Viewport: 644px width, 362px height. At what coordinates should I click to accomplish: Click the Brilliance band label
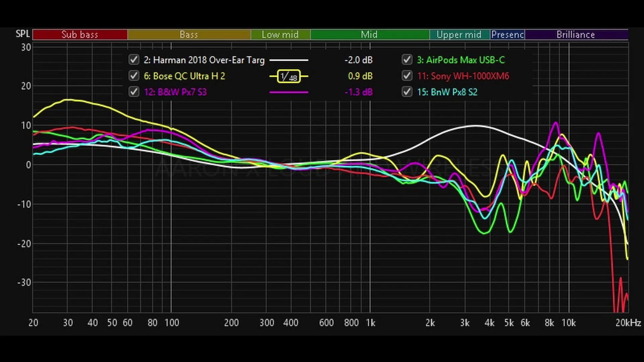click(x=576, y=35)
